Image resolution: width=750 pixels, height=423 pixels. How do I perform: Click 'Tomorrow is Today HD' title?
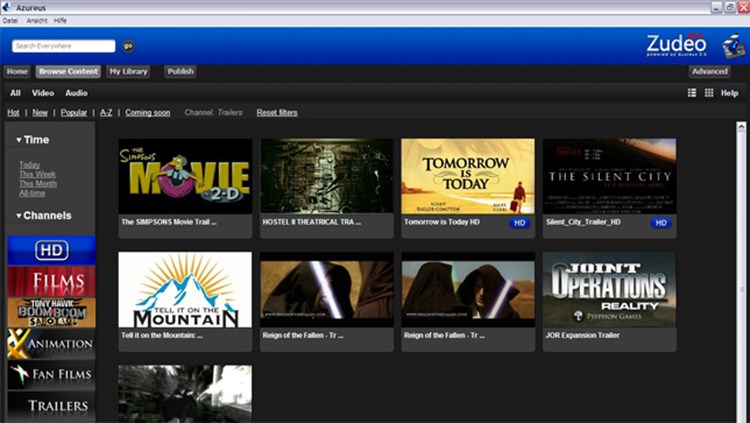[x=442, y=222]
